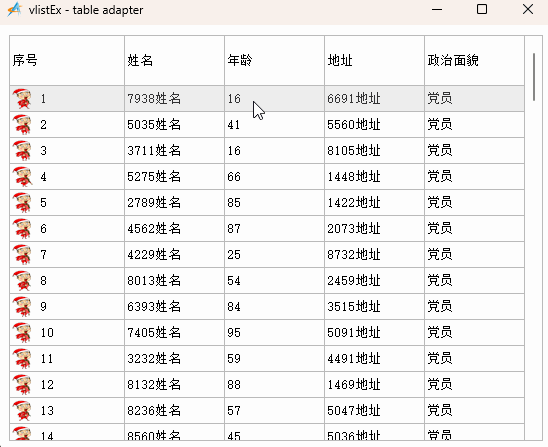
Task: Click the Santa avatar icon in row 9
Action: (x=22, y=307)
